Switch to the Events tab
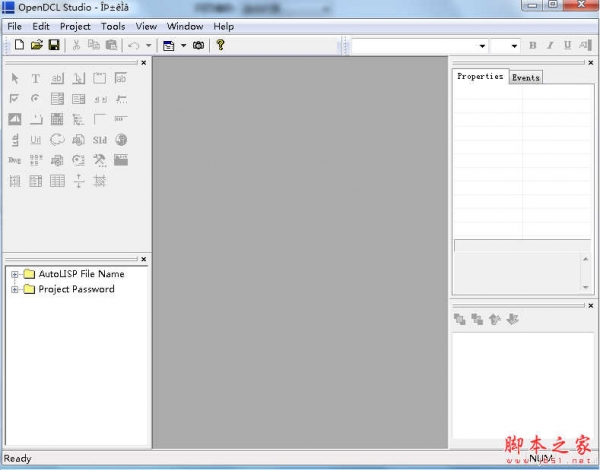Screen dimensions: 600x470 pyautogui.click(x=526, y=77)
